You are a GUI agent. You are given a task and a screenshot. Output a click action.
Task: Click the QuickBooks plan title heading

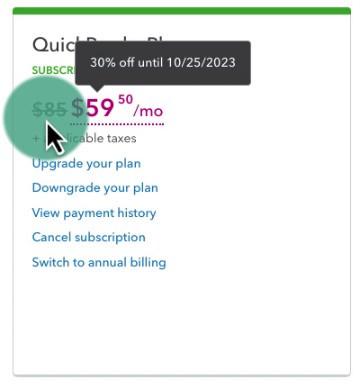53,45
